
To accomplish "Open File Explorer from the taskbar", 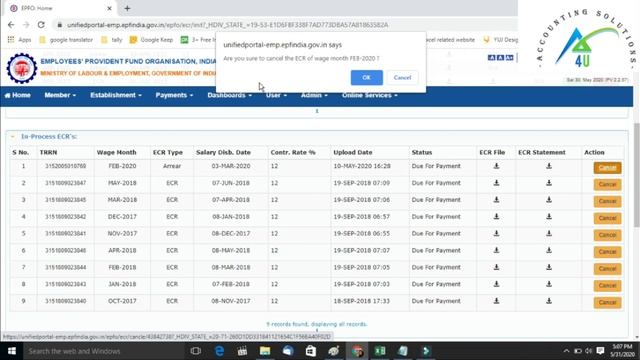I will pos(265,351).
